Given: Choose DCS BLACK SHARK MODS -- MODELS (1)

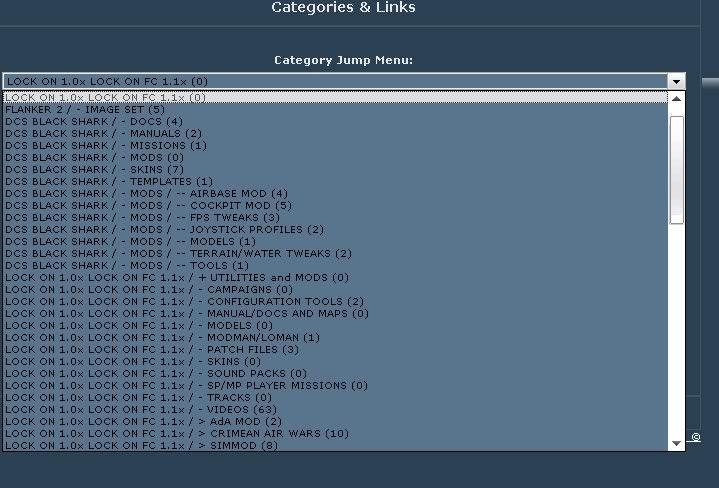Looking at the screenshot, I should click(x=335, y=241).
